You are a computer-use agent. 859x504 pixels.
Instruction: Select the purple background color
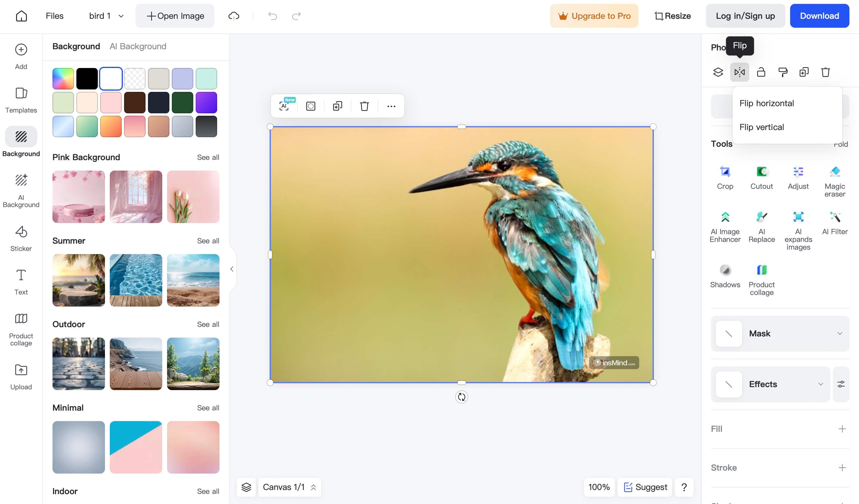click(x=206, y=103)
